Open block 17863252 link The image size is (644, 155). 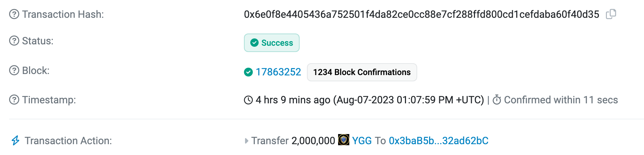278,72
